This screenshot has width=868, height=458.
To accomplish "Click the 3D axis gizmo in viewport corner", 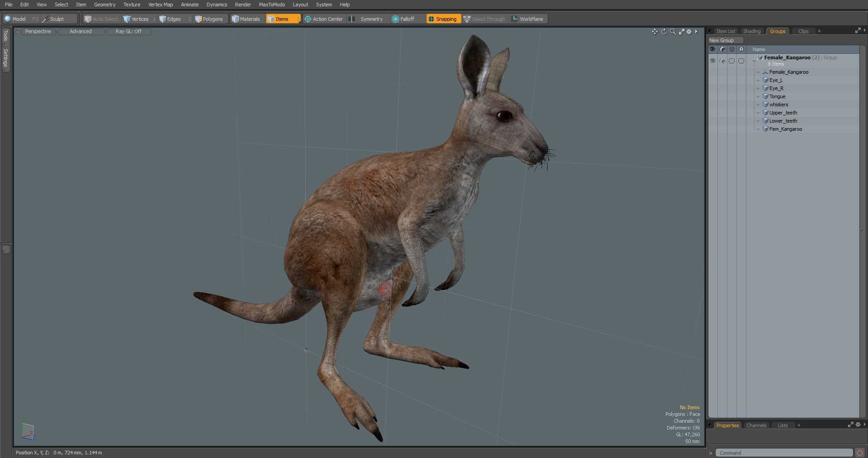I will tap(28, 431).
